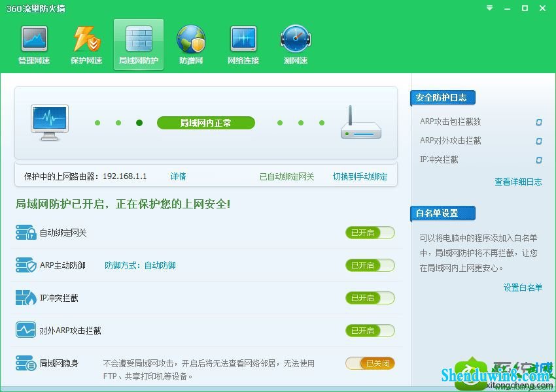Open 查看详细日志 link

(518, 182)
